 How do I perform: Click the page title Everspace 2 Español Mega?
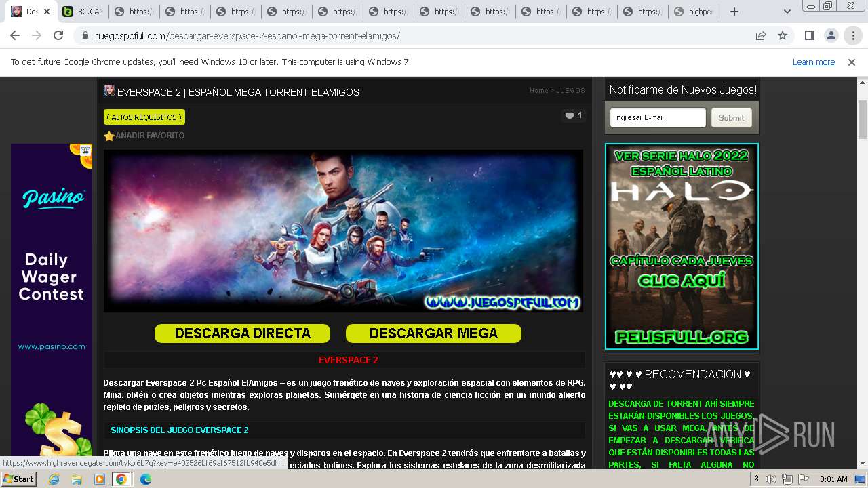pyautogui.click(x=238, y=92)
